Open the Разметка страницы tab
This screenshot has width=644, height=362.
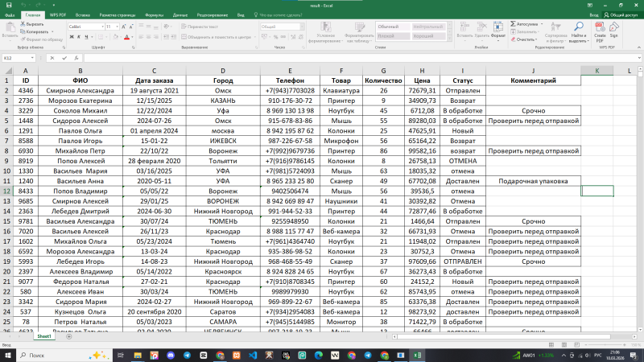click(x=118, y=14)
